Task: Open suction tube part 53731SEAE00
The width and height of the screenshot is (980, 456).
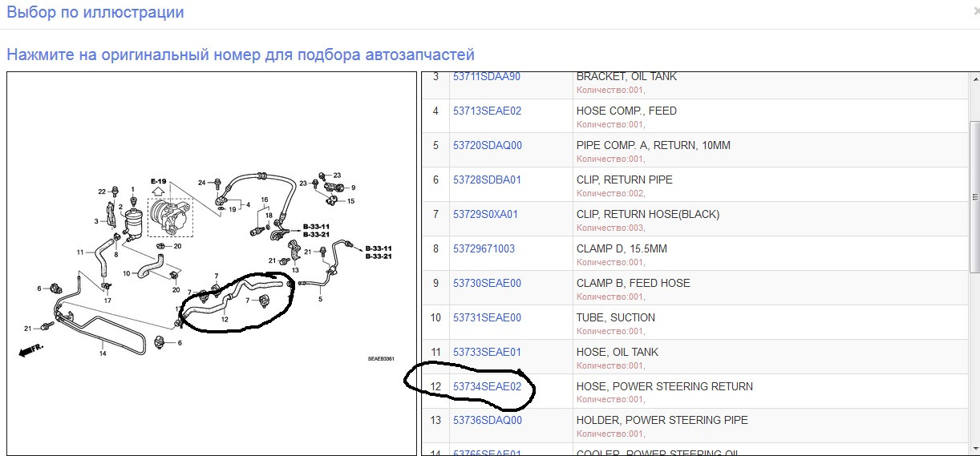Action: coord(487,317)
